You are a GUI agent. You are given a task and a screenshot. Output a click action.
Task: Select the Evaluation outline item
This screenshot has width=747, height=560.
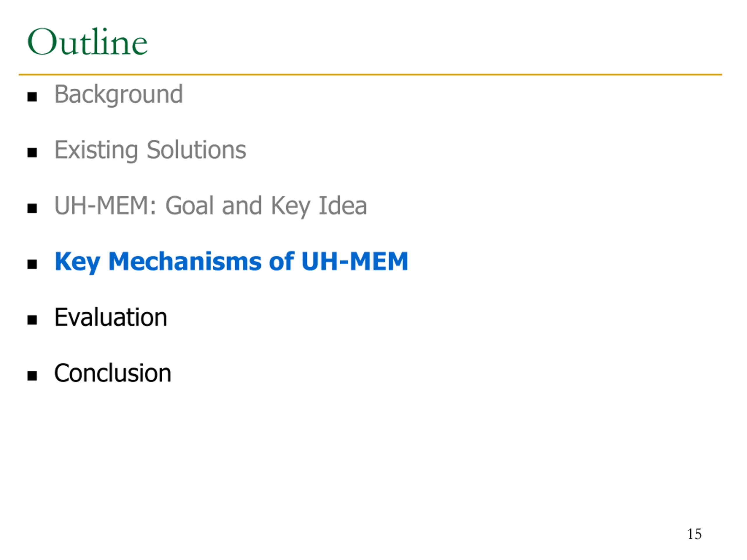[111, 318]
